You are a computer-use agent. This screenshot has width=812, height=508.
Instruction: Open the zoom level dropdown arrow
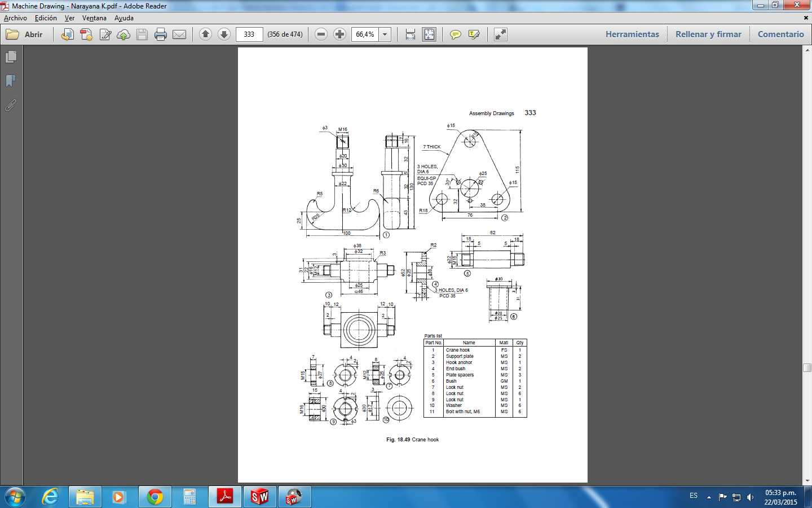point(385,34)
